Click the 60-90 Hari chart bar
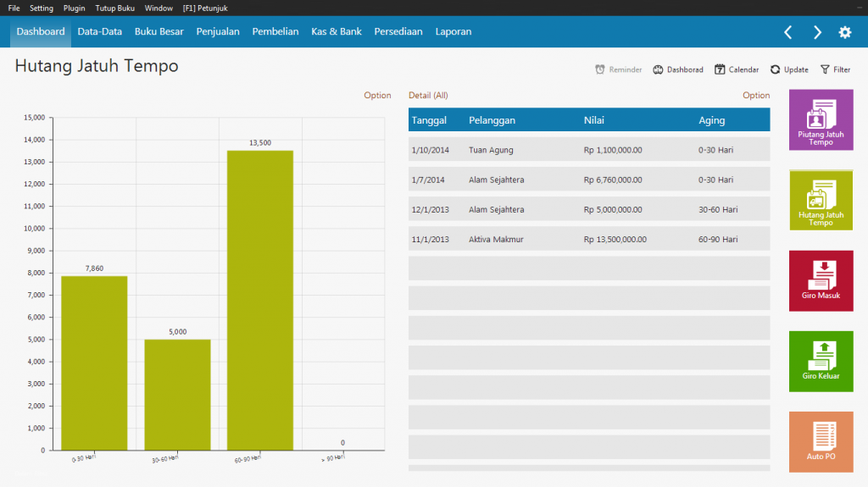 (x=260, y=300)
